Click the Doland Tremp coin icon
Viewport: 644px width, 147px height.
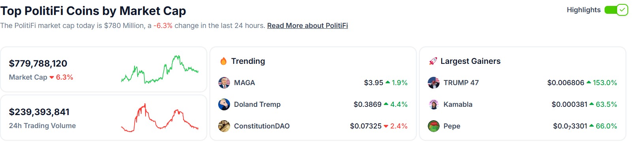(224, 104)
